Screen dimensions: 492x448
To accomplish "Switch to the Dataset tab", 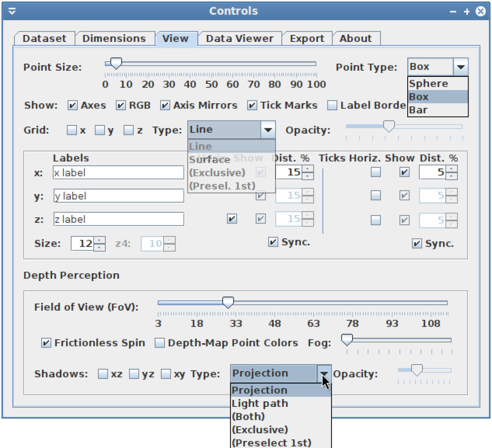I will coord(44,39).
